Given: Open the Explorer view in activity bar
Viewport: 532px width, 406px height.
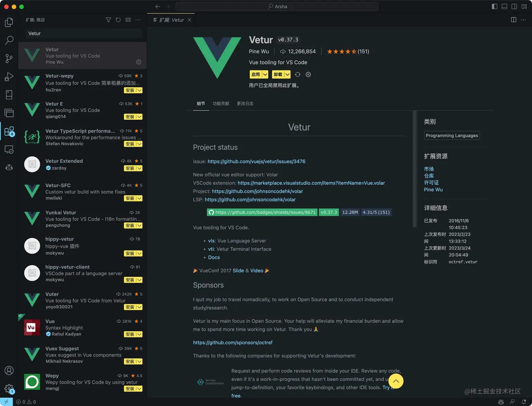Looking at the screenshot, I should 9,22.
